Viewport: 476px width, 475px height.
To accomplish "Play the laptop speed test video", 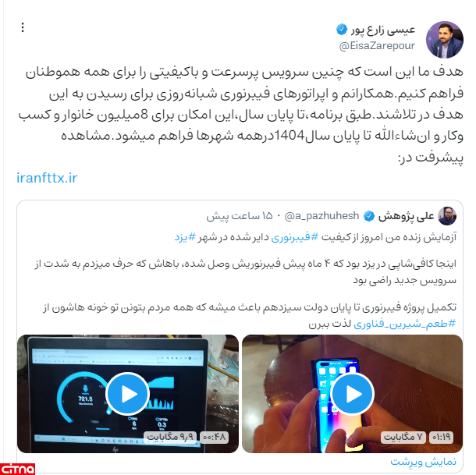I will point(127,394).
